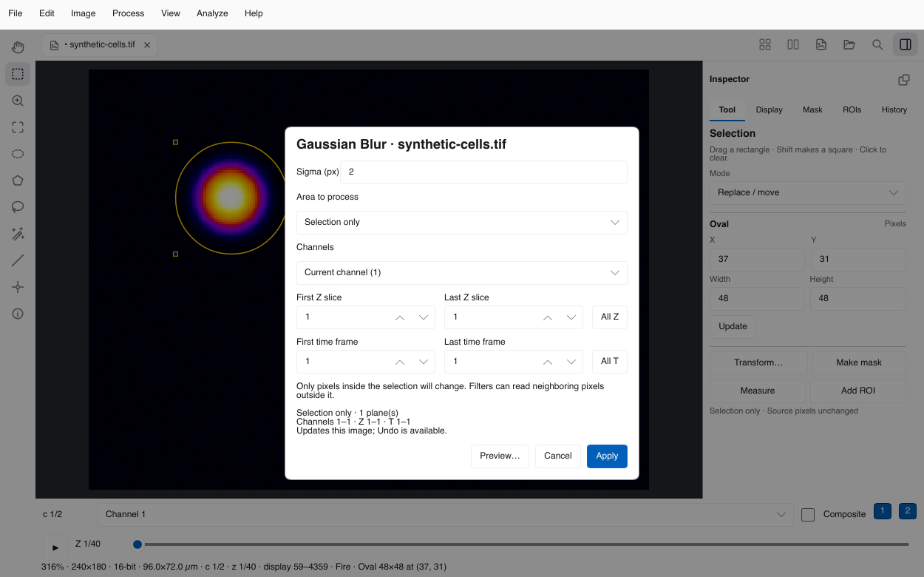Switch to grid tile layout icon
The width and height of the screenshot is (924, 577).
pos(765,44)
